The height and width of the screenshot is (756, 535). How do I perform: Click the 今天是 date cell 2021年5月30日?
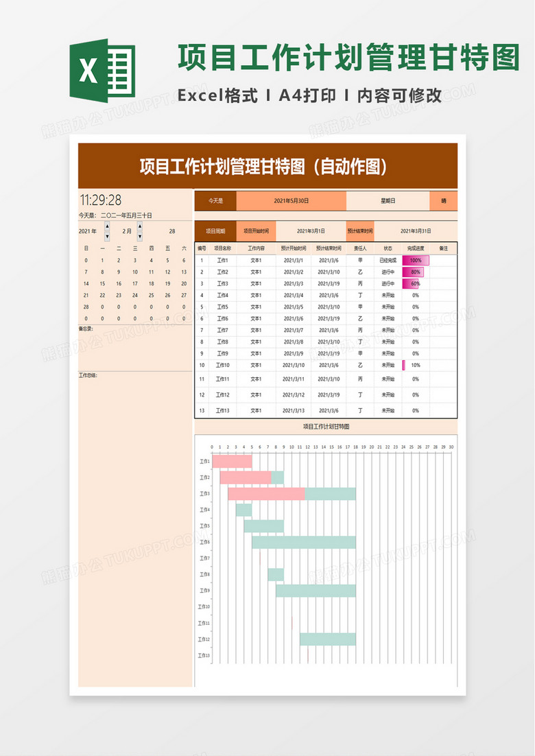pyautogui.click(x=291, y=201)
